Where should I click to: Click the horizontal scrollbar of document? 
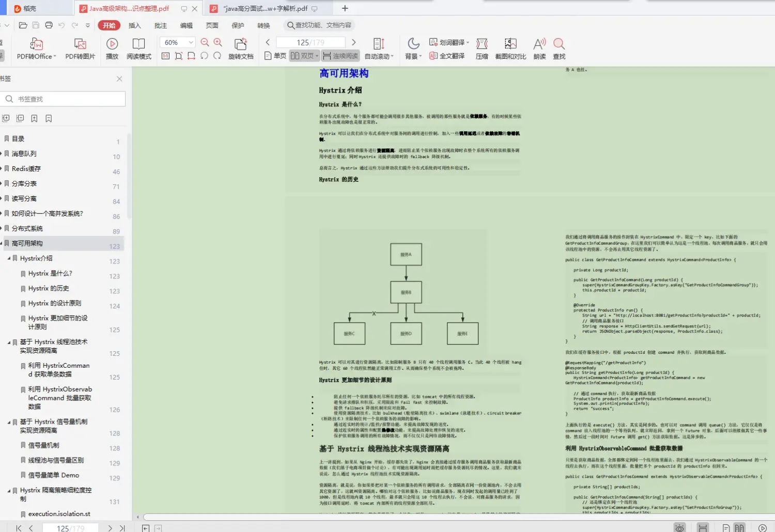pos(458,517)
